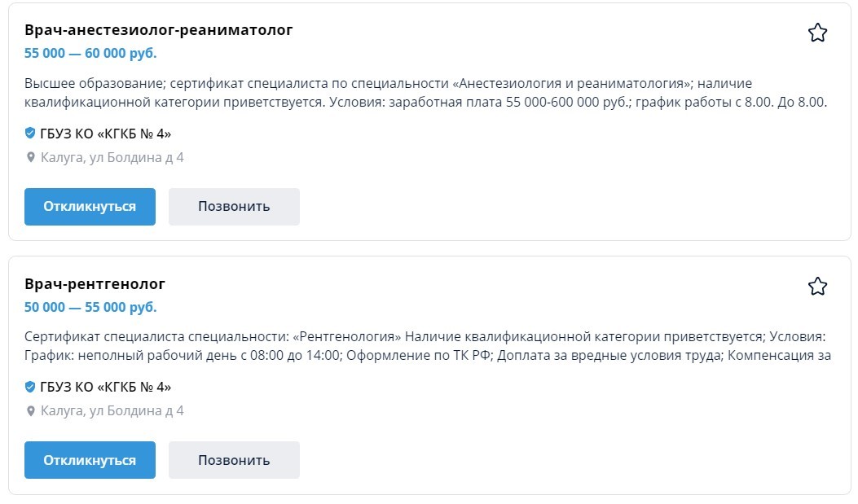Click Позвонить in the Врач-рентгенолог card
Image resolution: width=858 pixels, height=504 pixels.
click(234, 460)
